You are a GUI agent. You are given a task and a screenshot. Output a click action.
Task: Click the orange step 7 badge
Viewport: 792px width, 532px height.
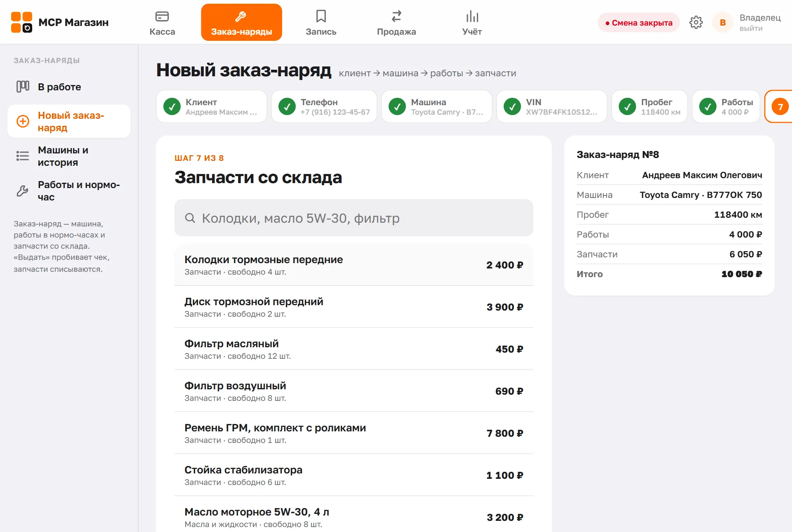780,107
